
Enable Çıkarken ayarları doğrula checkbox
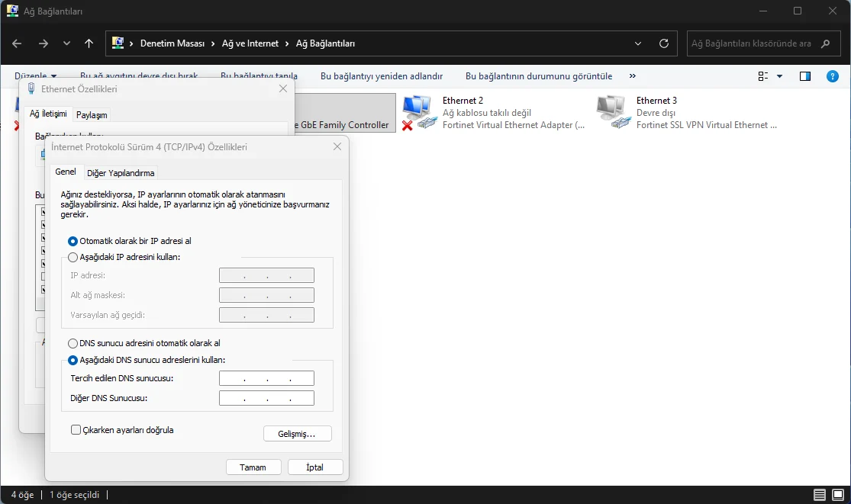coord(76,430)
